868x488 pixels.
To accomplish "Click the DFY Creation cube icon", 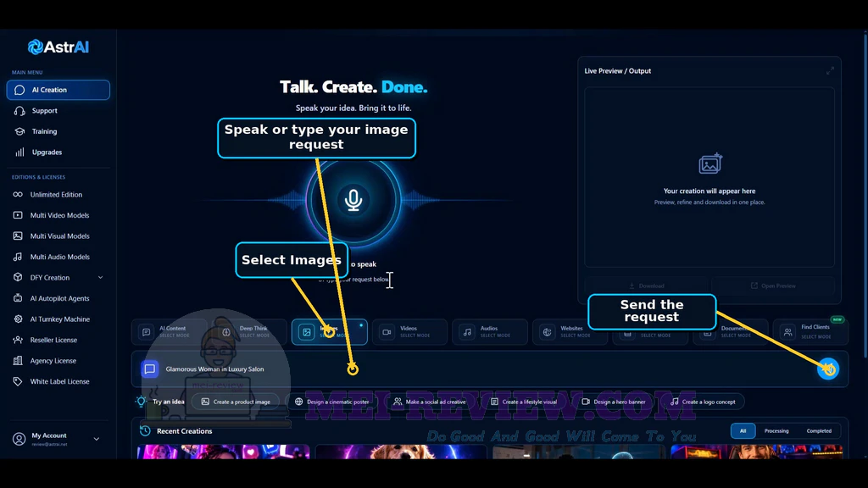I will [18, 277].
